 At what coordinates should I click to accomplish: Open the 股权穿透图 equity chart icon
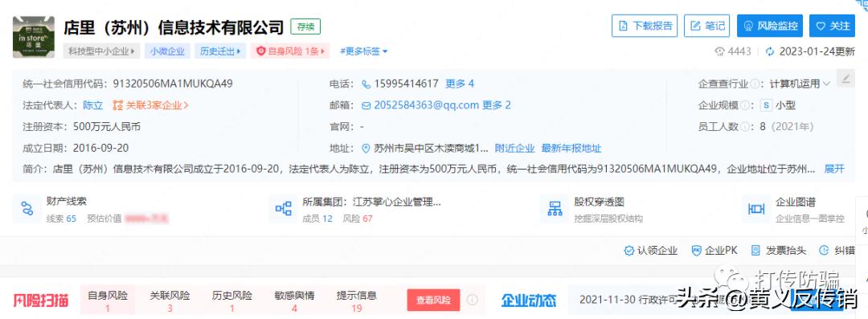point(555,209)
